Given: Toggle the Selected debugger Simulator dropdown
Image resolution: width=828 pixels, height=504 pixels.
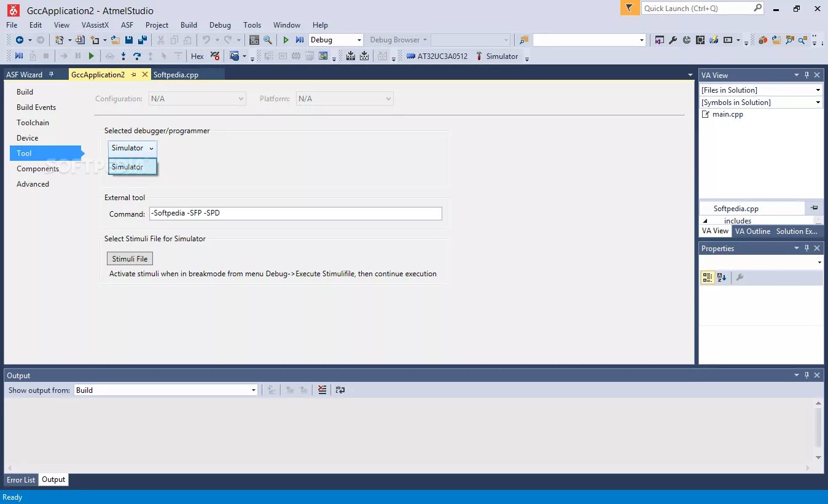Looking at the screenshot, I should coord(133,148).
